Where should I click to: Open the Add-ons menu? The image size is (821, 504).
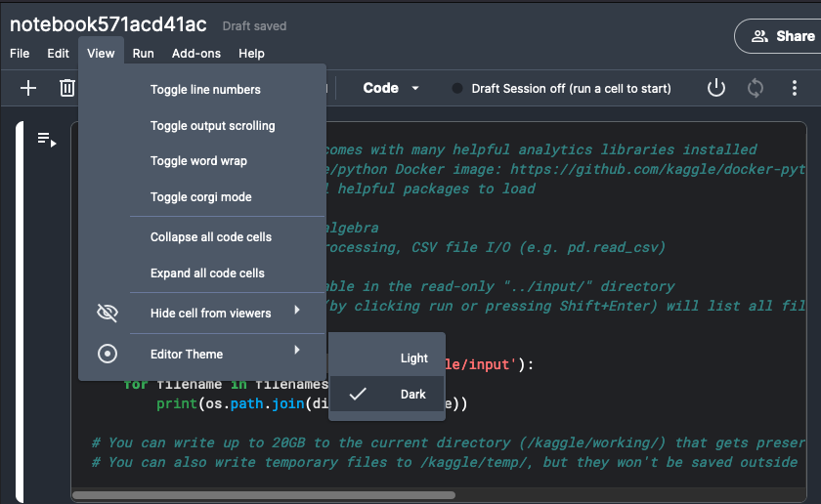click(x=196, y=54)
